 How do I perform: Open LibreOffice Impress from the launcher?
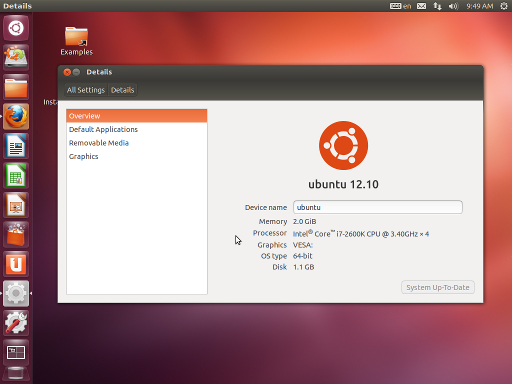coord(16,205)
